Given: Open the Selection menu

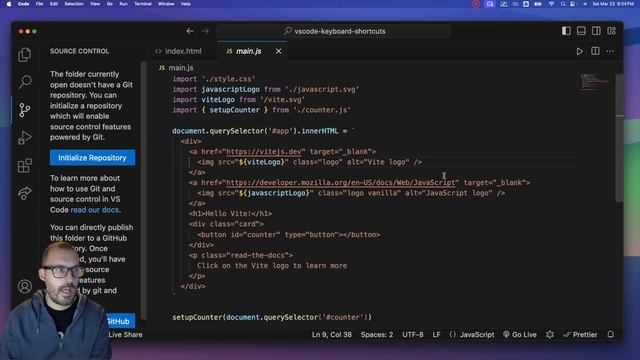Looking at the screenshot, I should 74,4.
